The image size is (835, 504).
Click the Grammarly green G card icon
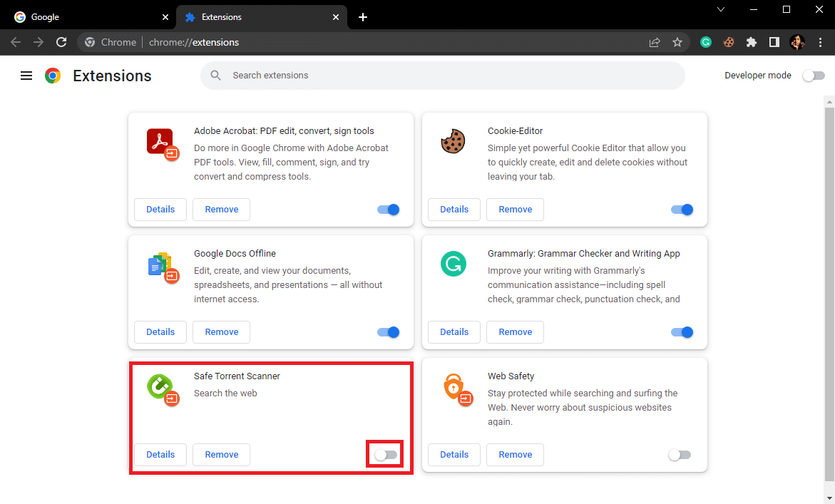454,264
